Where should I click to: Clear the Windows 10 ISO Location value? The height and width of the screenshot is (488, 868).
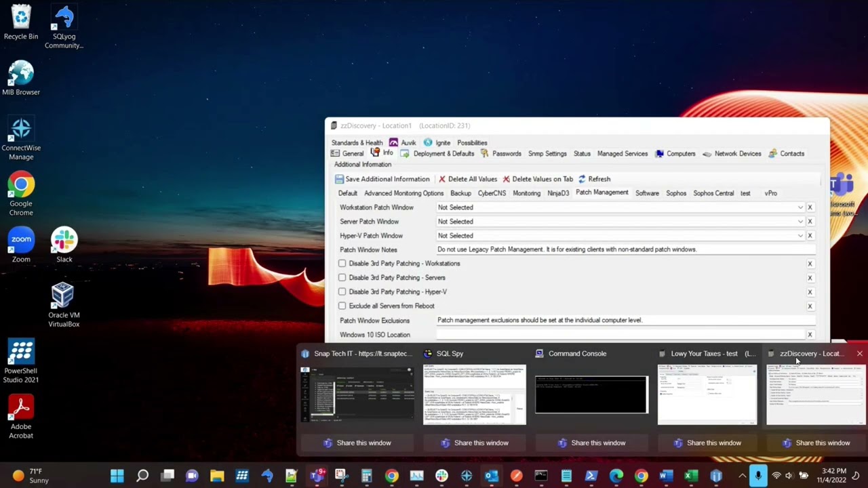point(810,335)
